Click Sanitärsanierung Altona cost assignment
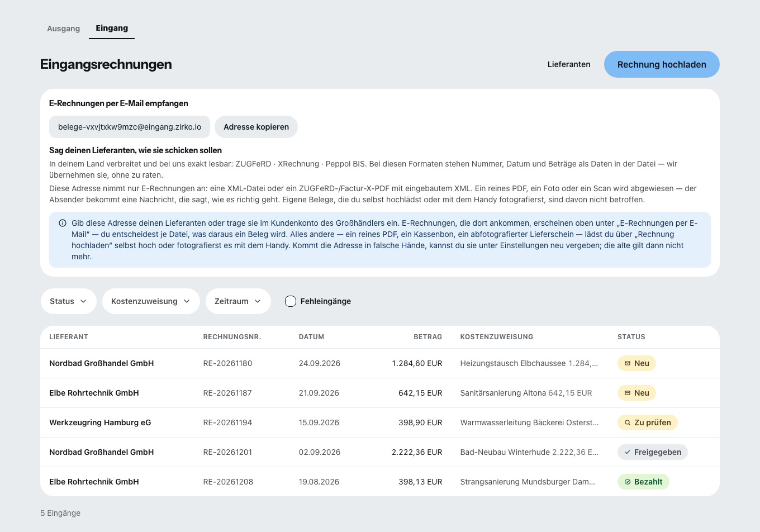Screen dimensions: 760x532 coord(526,393)
